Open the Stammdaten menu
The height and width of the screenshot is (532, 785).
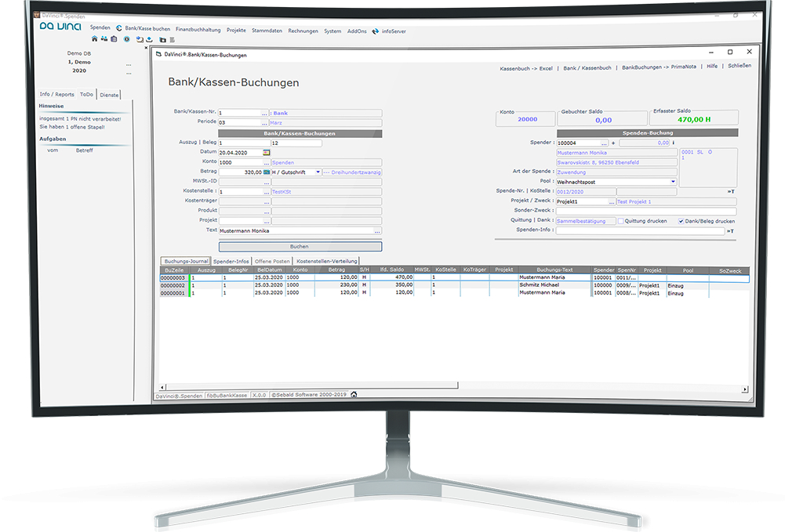(267, 31)
